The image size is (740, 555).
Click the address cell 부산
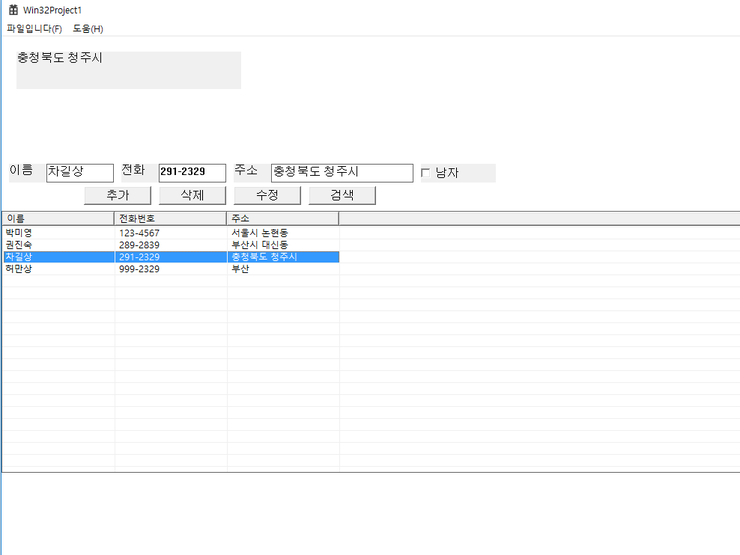[240, 269]
